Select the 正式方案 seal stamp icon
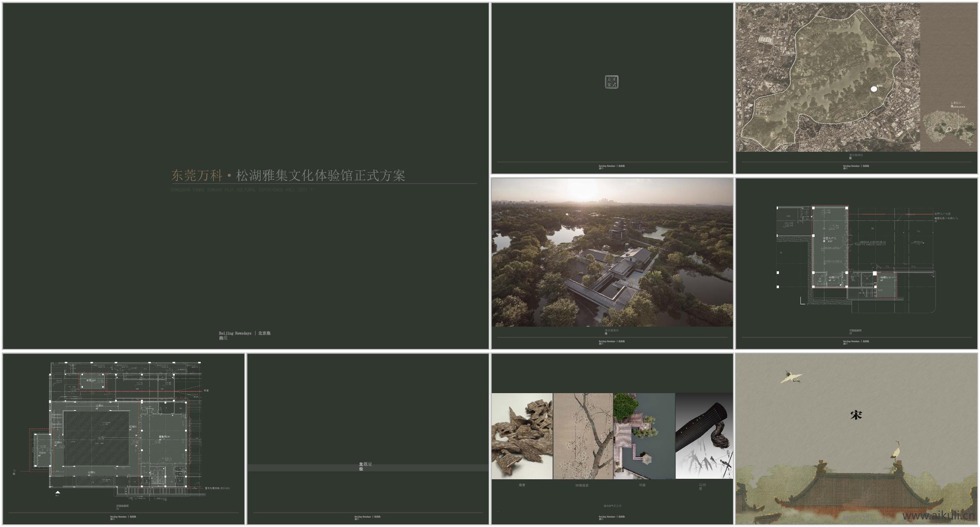Image resolution: width=980 pixels, height=527 pixels. point(612,82)
